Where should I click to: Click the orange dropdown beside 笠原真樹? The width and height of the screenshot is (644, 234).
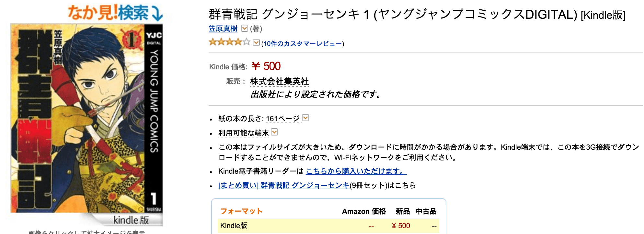pos(244,29)
